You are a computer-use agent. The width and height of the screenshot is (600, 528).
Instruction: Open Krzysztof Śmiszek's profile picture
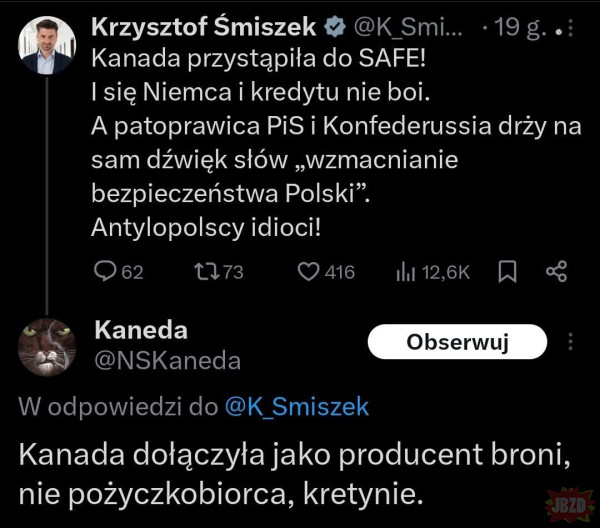[47, 45]
